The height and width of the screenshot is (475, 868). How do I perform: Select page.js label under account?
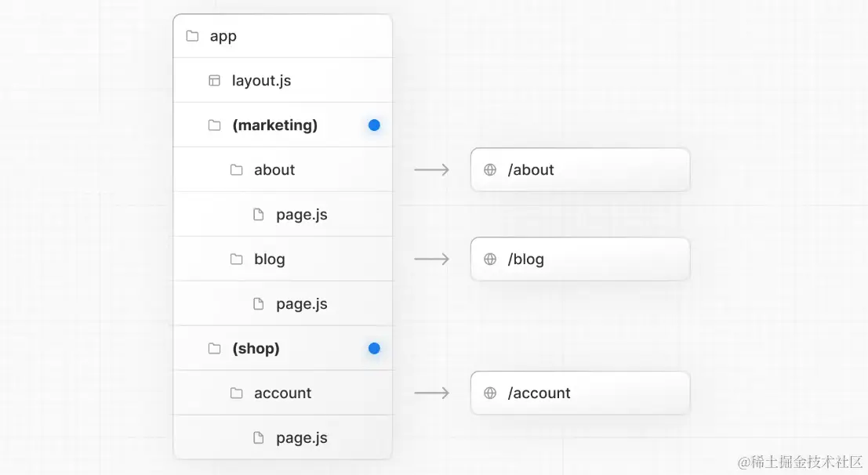point(302,438)
